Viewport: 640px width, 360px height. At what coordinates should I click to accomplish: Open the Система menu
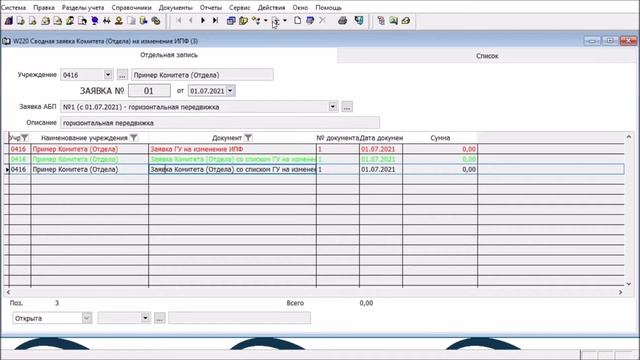point(13,7)
